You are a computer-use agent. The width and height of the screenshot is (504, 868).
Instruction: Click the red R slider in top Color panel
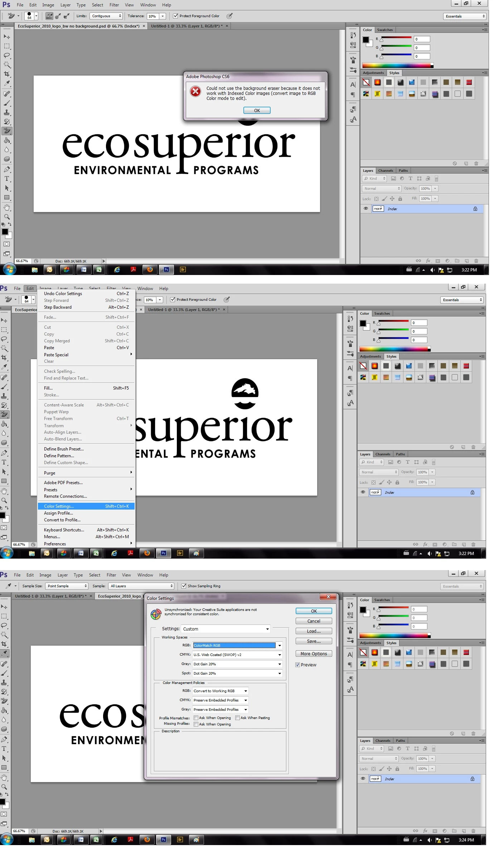(396, 39)
